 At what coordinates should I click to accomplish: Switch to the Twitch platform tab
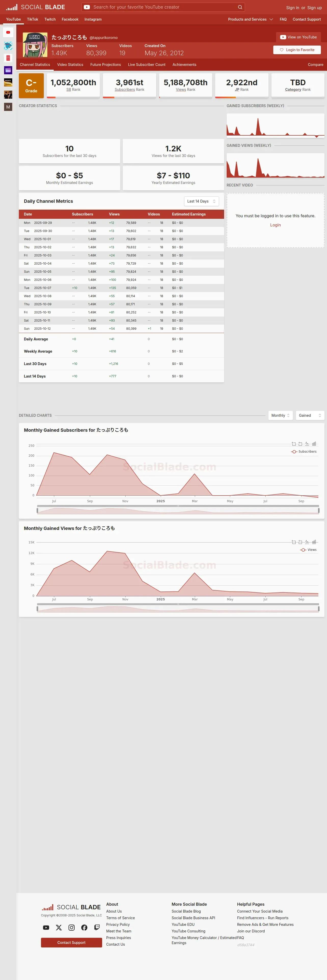(x=50, y=19)
